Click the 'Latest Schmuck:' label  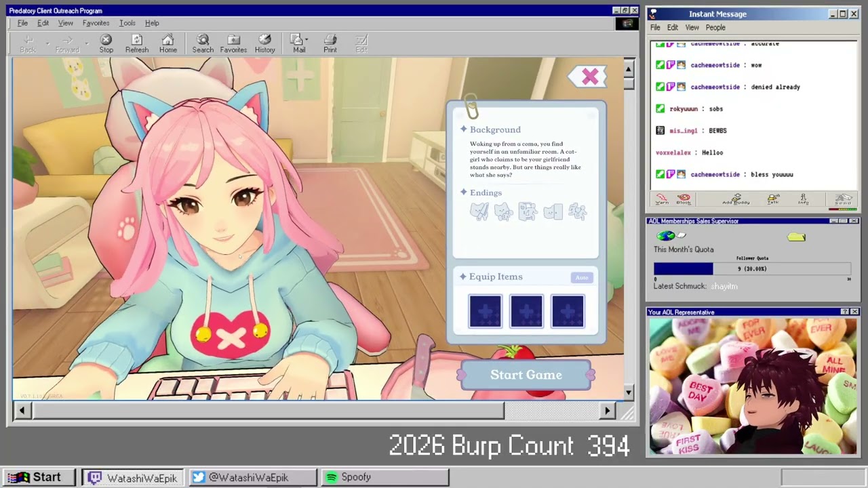click(x=679, y=287)
